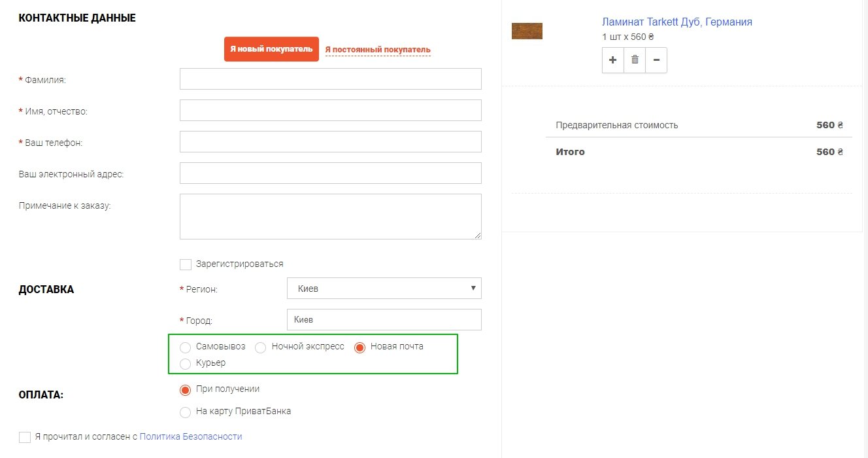Remove item using trash icon
Image resolution: width=868 pixels, height=458 pixels.
pyautogui.click(x=635, y=60)
